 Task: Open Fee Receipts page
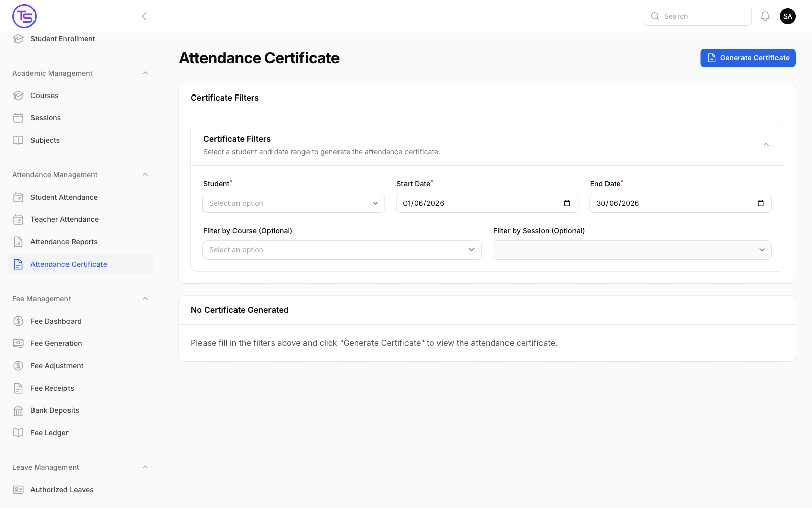point(81,388)
